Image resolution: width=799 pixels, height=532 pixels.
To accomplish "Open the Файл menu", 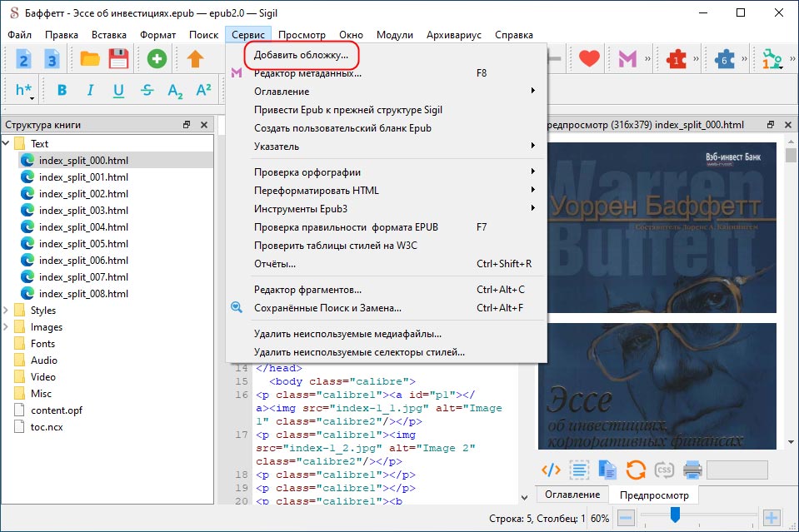I will pyautogui.click(x=19, y=35).
